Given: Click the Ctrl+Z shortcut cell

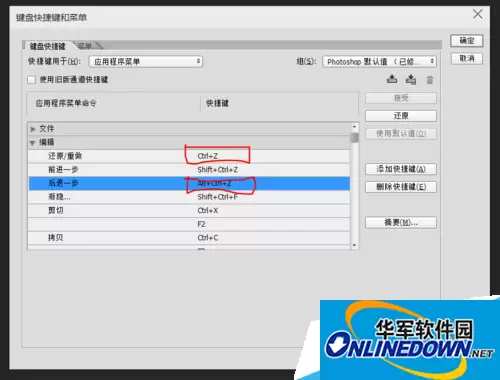Looking at the screenshot, I should tap(208, 156).
